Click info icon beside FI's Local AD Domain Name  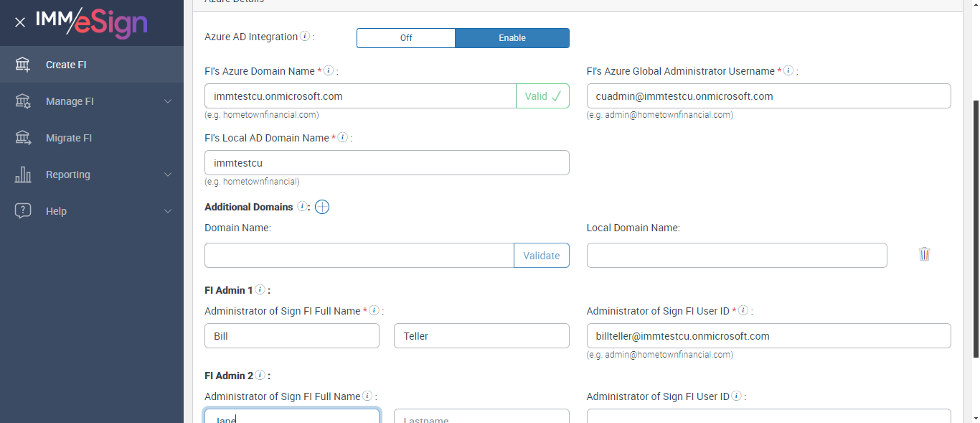coord(343,137)
